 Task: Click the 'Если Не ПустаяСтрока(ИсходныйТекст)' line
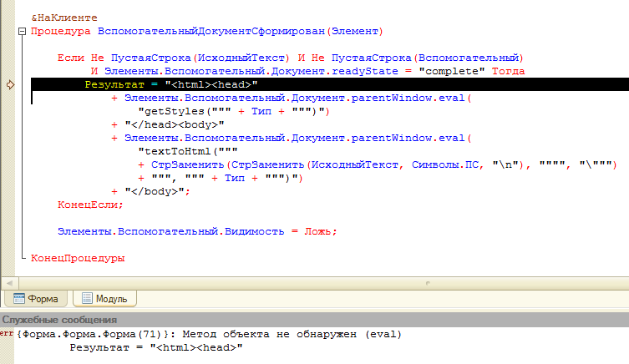(291, 58)
